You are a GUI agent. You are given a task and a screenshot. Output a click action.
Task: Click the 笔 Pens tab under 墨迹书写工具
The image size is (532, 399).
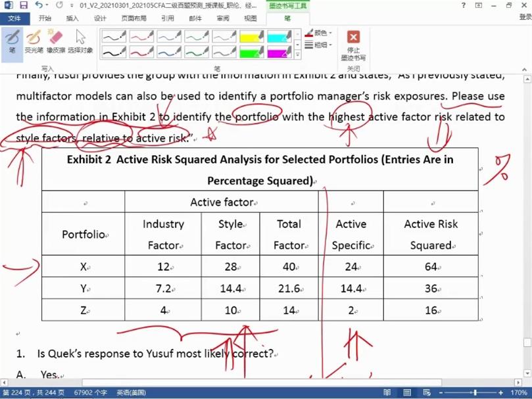pos(287,18)
